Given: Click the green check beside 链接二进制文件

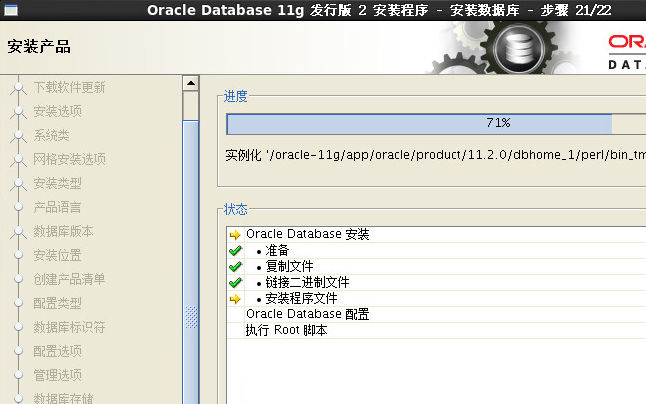Looking at the screenshot, I should [235, 283].
